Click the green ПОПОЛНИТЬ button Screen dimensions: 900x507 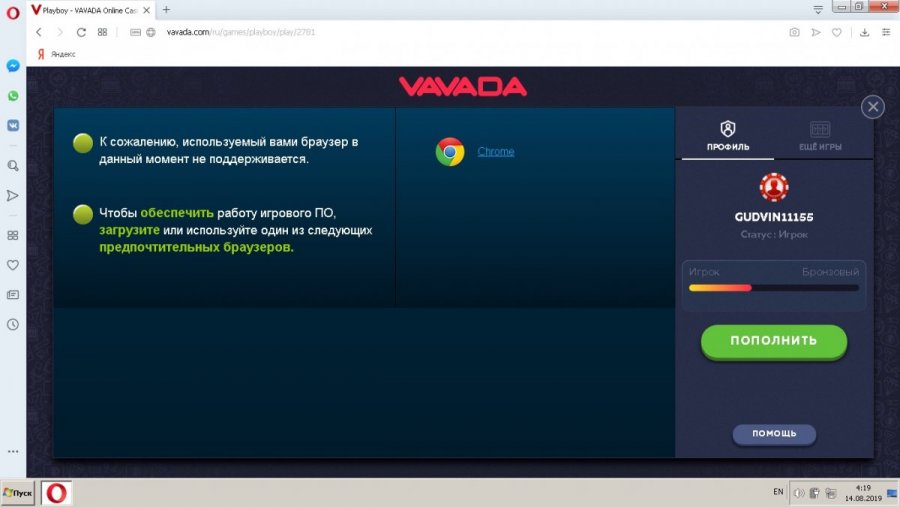[x=773, y=340]
